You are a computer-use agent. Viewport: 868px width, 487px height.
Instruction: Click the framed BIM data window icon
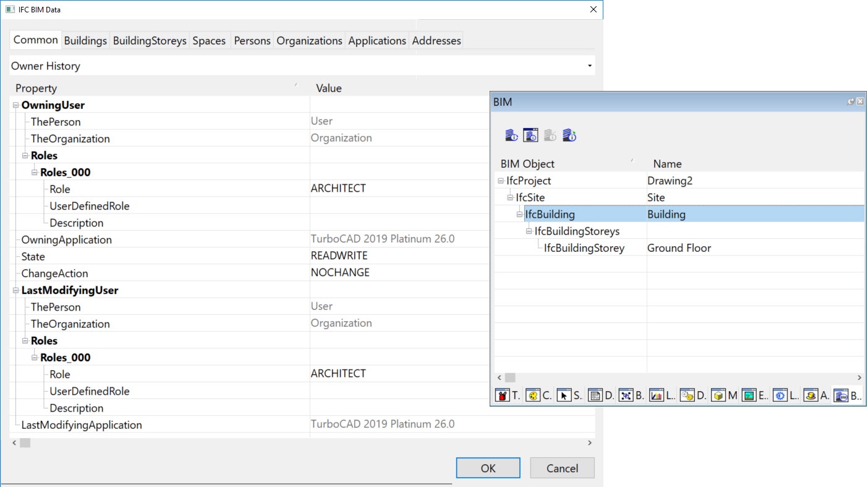[x=530, y=136]
